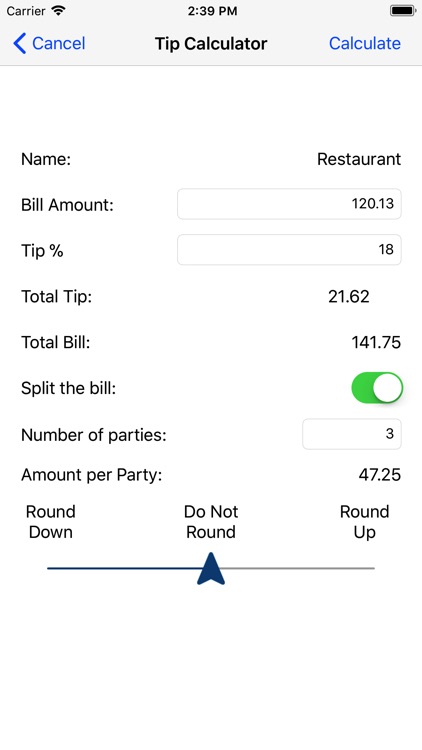The image size is (422, 750).
Task: Tap the Total Bill value 141.75
Action: point(376,342)
